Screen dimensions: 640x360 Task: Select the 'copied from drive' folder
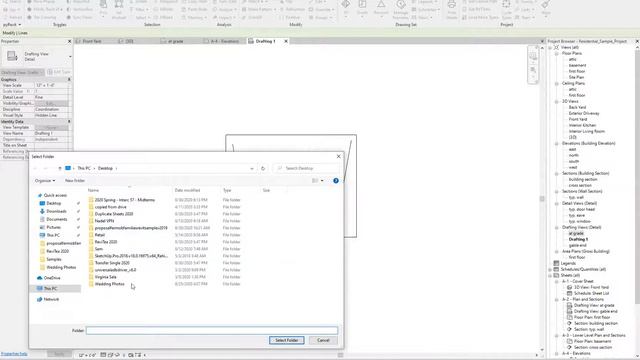click(x=110, y=207)
